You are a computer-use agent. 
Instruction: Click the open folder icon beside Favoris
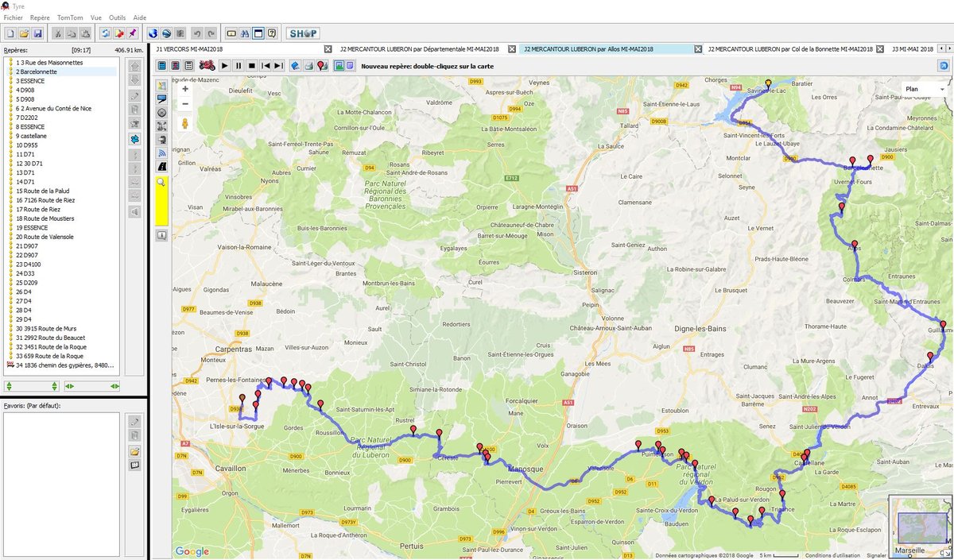tap(134, 451)
